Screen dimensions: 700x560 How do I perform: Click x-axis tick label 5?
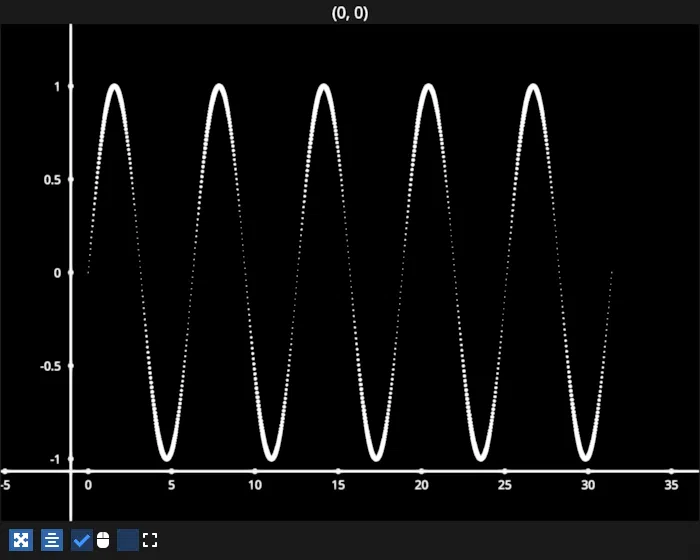coord(171,485)
